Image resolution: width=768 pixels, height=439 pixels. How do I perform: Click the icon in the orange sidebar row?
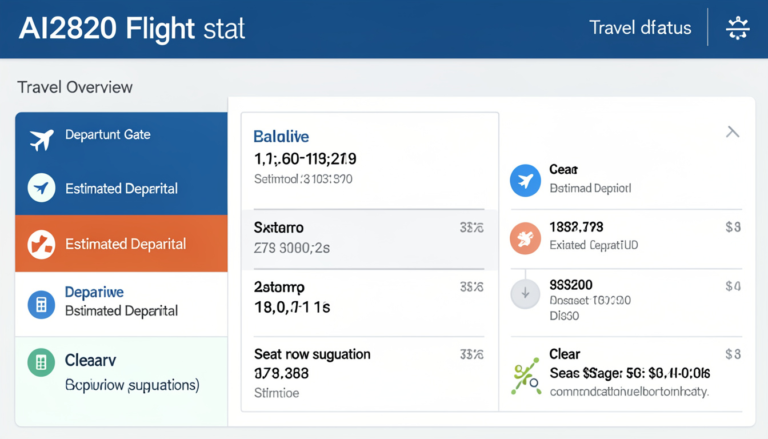click(x=42, y=243)
